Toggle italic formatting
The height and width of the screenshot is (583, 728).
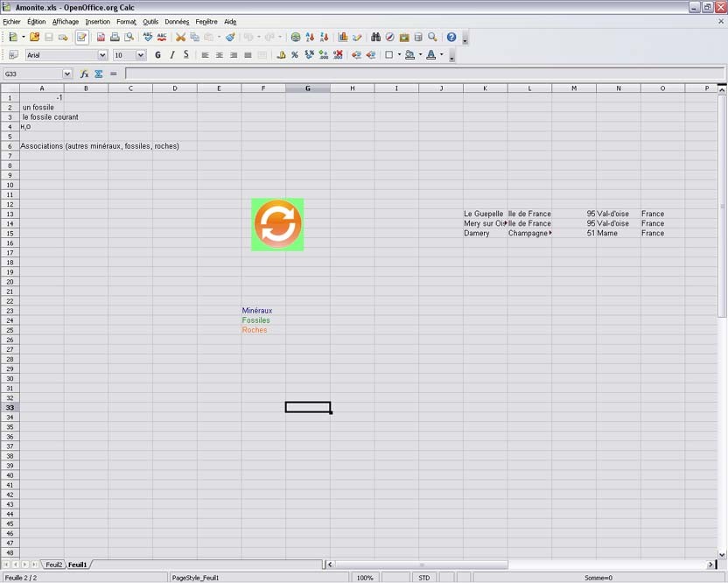pyautogui.click(x=172, y=55)
